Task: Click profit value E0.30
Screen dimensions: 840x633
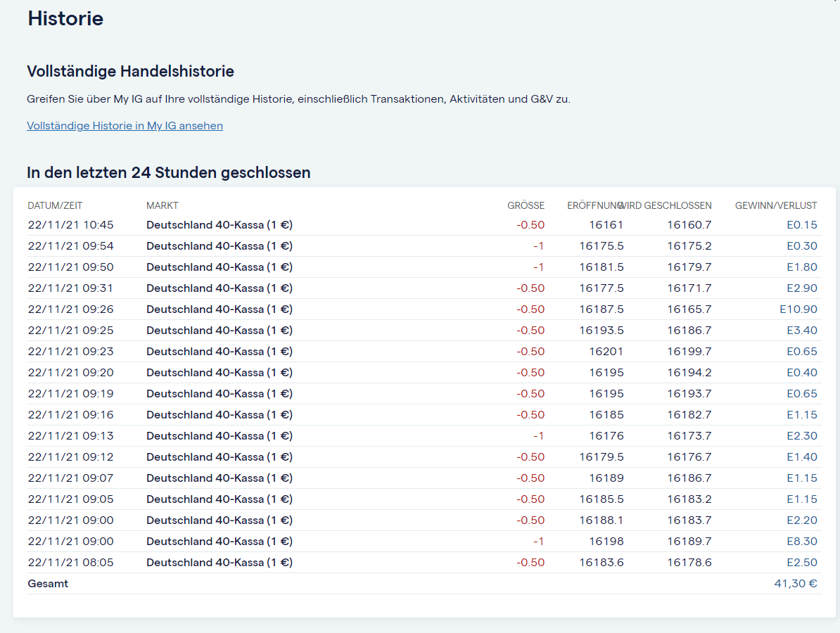Action: click(x=802, y=246)
